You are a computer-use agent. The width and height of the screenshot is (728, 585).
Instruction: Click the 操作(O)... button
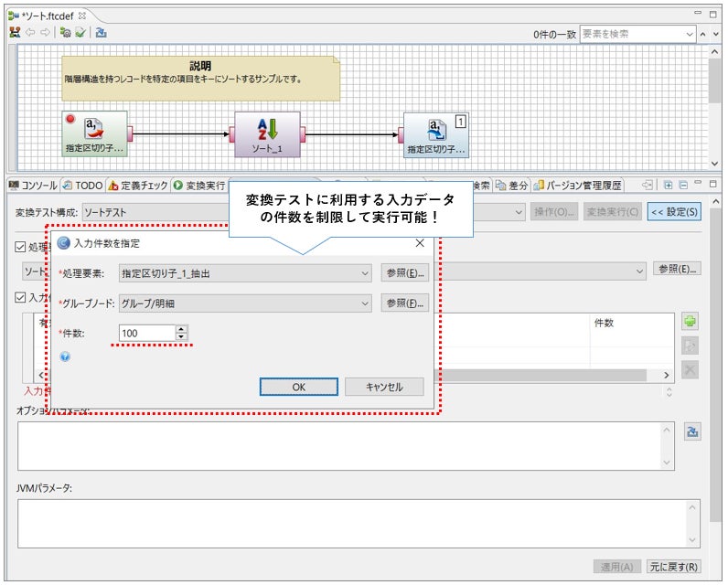pyautogui.click(x=554, y=211)
